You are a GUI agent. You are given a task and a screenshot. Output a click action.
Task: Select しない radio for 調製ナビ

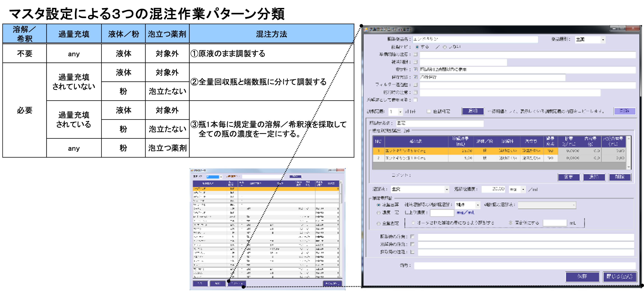[x=445, y=47]
